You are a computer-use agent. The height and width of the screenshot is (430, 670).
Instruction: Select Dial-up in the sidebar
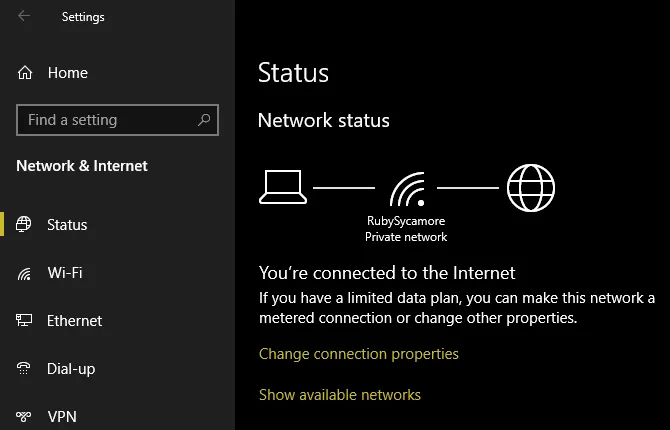pyautogui.click(x=71, y=369)
